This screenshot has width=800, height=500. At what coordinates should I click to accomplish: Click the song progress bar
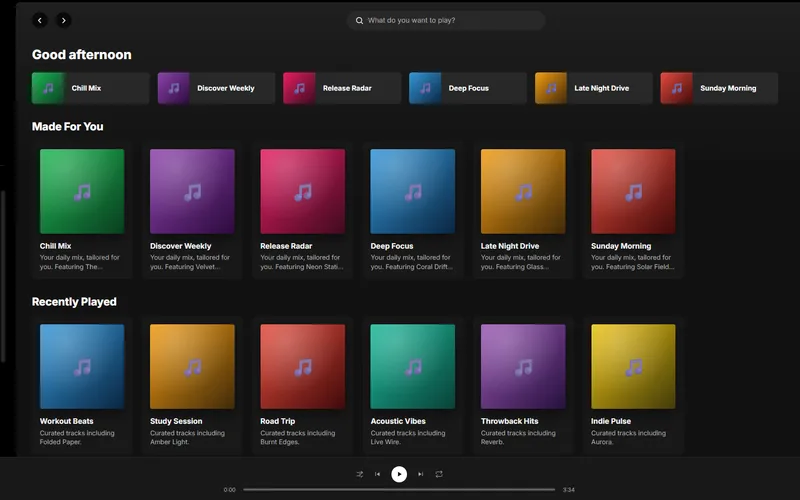click(399, 489)
